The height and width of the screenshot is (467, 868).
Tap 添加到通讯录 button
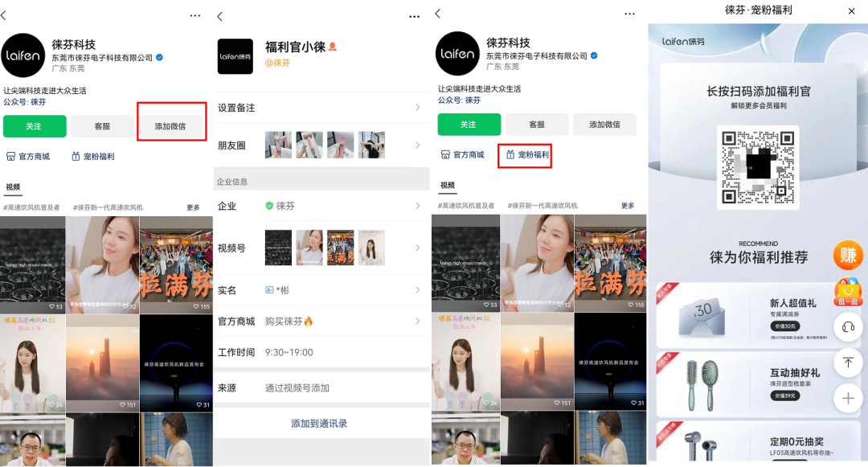click(x=319, y=424)
